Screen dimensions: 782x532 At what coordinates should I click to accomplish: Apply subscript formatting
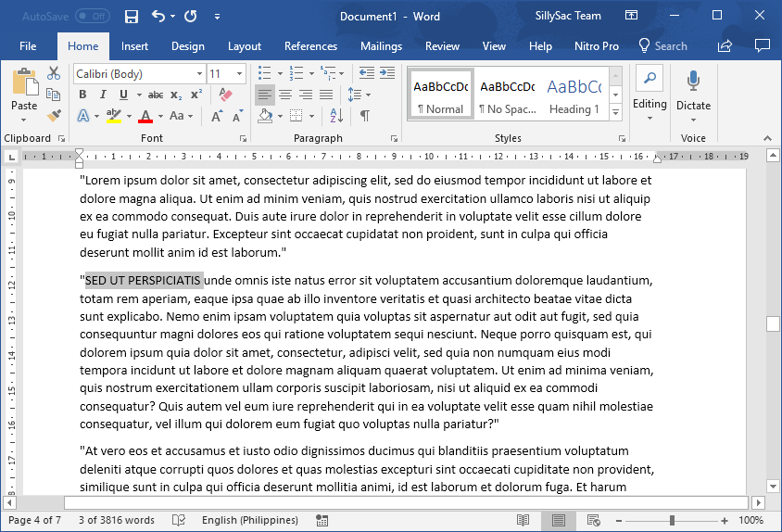[176, 95]
